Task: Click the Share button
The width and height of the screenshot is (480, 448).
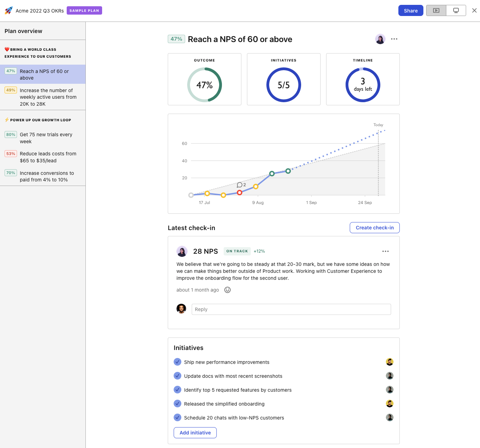Action: [411, 10]
